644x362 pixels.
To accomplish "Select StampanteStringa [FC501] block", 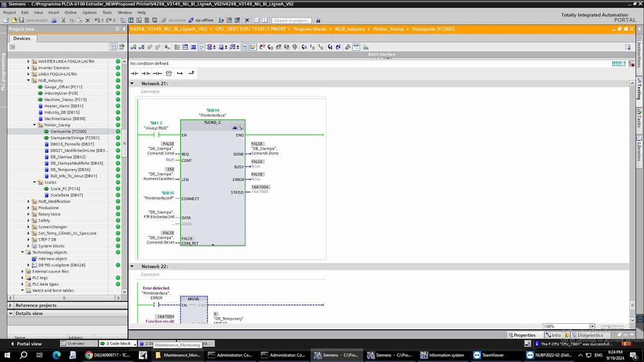I will tap(74, 138).
